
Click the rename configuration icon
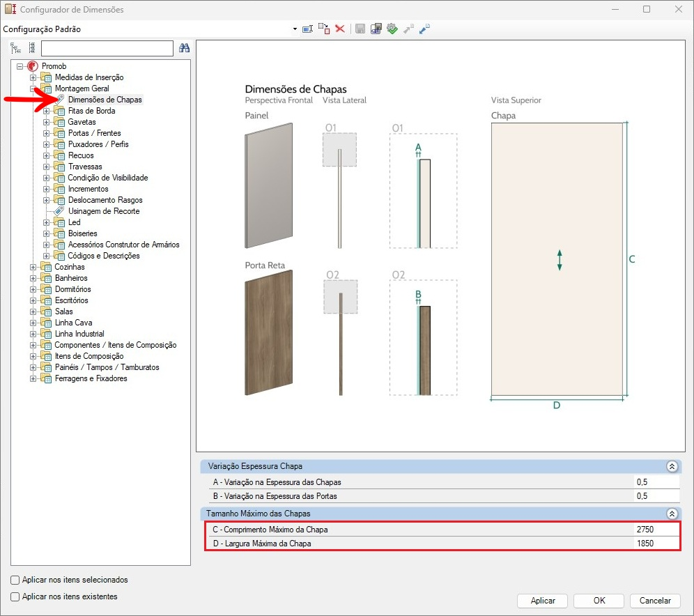tap(307, 29)
